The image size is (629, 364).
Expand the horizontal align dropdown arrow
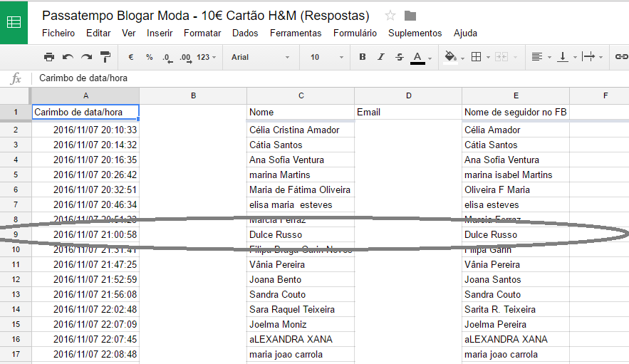pyautogui.click(x=549, y=58)
